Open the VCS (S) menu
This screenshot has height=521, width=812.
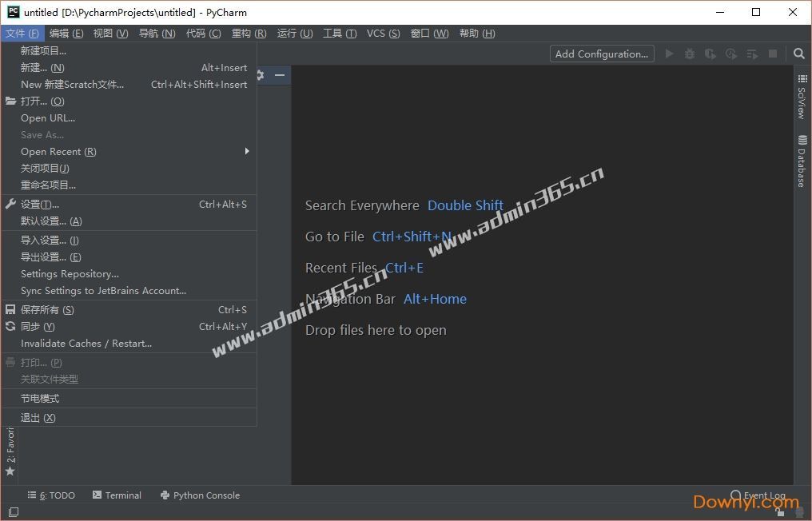pos(383,33)
